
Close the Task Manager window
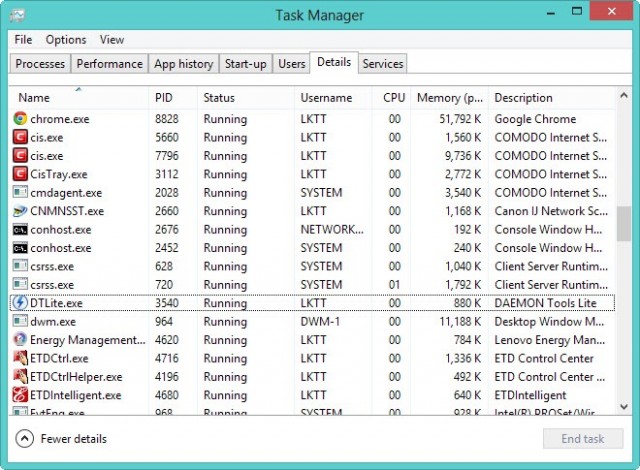click(x=611, y=11)
